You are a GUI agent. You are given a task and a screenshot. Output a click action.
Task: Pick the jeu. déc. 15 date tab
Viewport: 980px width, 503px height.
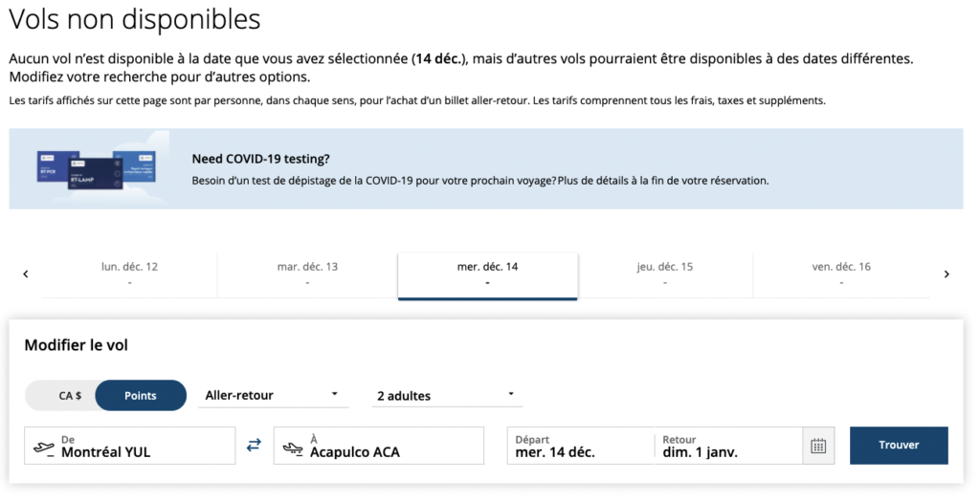point(665,274)
